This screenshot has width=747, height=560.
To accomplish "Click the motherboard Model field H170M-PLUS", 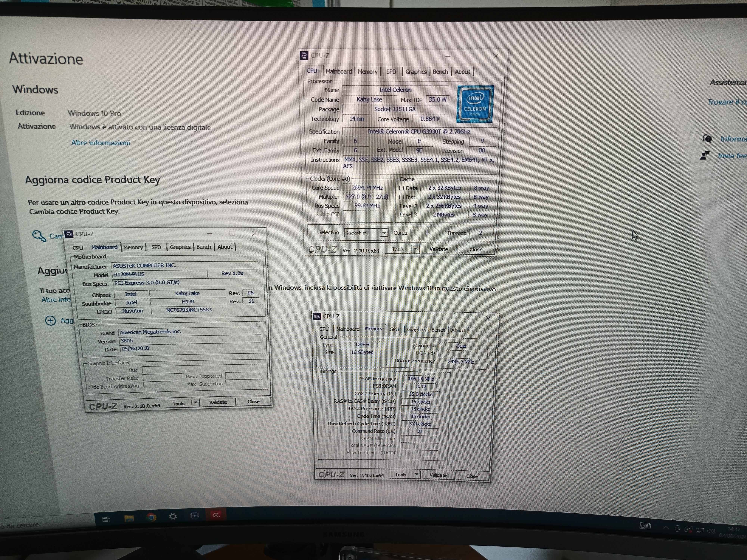I will [159, 274].
